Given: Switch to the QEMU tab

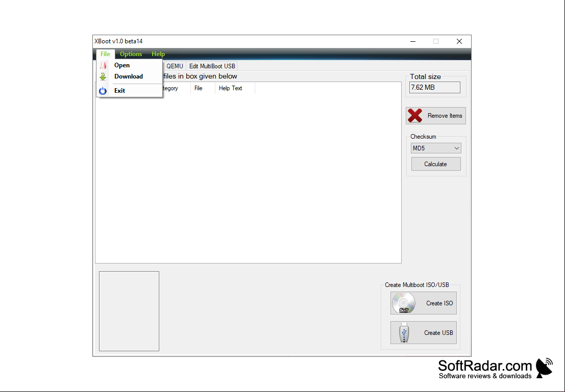Looking at the screenshot, I should 175,66.
